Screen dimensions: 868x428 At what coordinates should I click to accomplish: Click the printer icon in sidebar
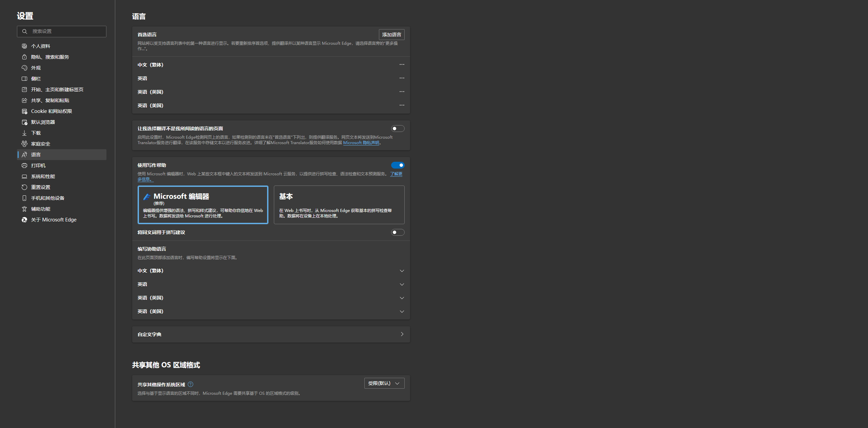24,166
